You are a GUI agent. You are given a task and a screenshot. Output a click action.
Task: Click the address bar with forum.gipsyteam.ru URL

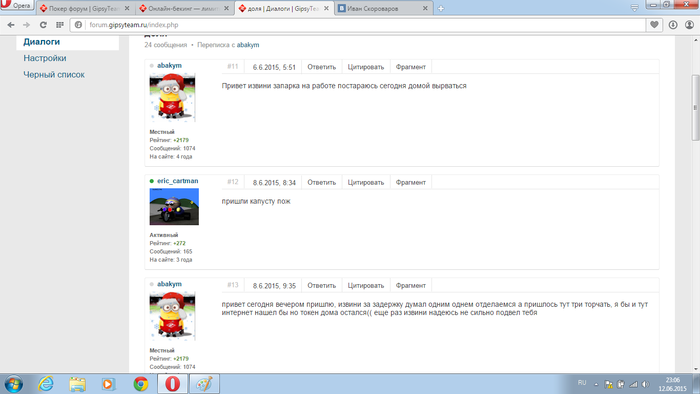(357, 25)
